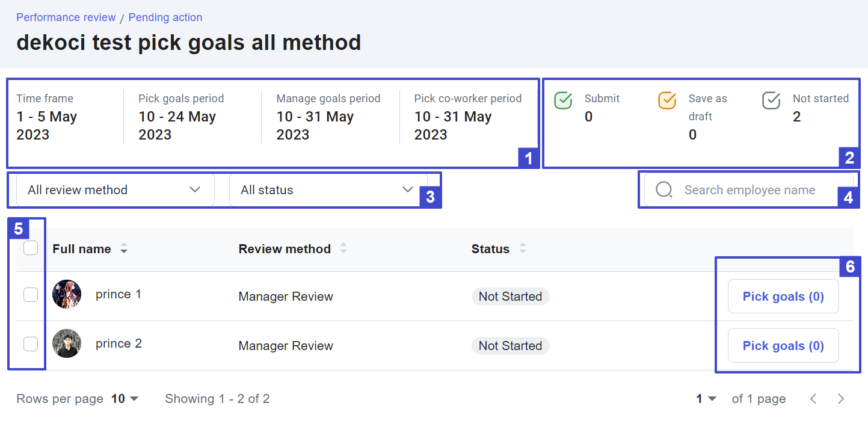This screenshot has width=868, height=421.
Task: Click Pick goals for prince 1
Action: coord(783,296)
